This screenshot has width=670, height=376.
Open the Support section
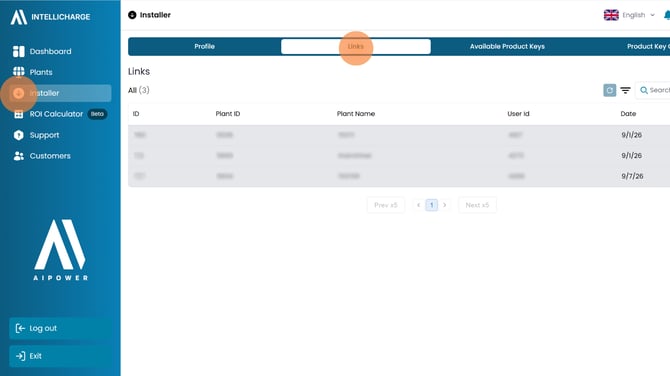[x=60, y=135]
